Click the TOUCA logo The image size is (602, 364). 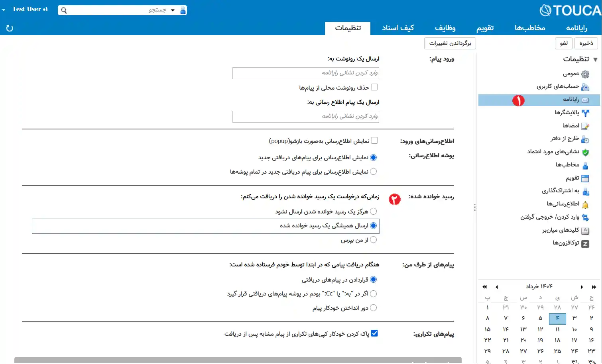tap(570, 10)
